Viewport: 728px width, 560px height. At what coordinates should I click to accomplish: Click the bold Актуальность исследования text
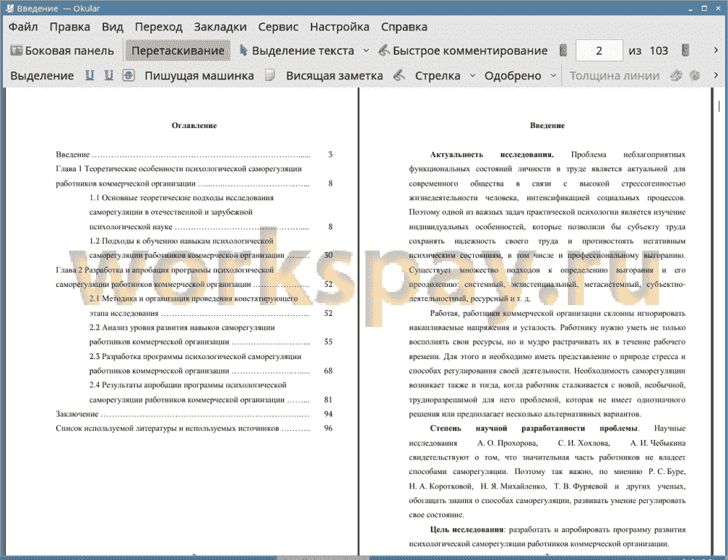click(x=491, y=154)
